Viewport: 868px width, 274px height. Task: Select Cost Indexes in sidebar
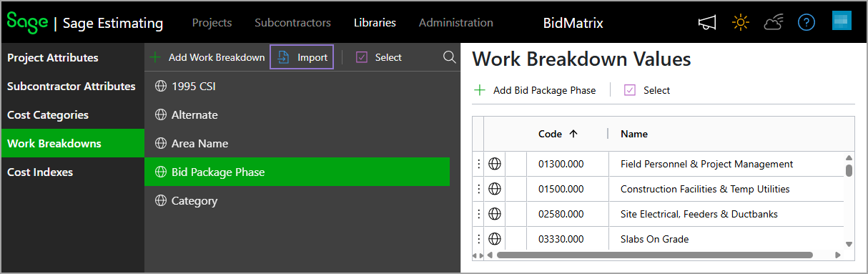[x=72, y=172]
